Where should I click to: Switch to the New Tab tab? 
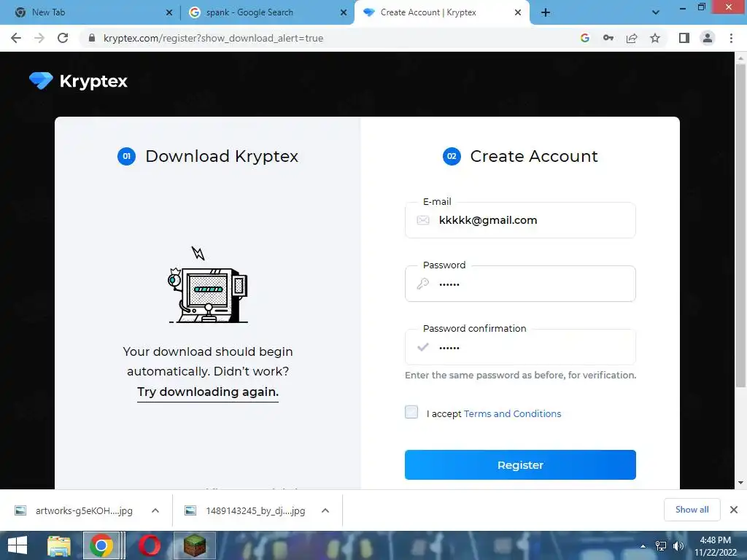pyautogui.click(x=90, y=12)
